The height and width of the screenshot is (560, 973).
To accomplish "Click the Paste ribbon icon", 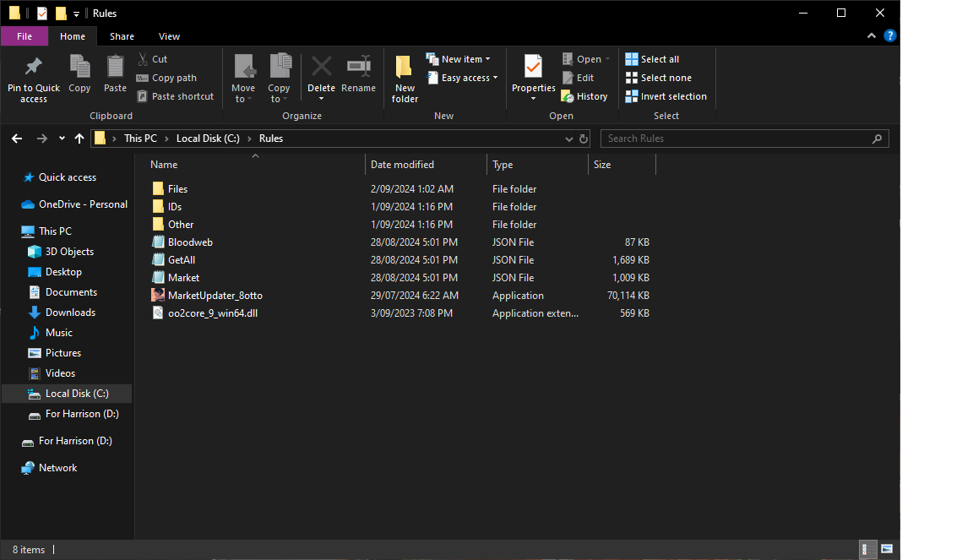I will click(115, 67).
